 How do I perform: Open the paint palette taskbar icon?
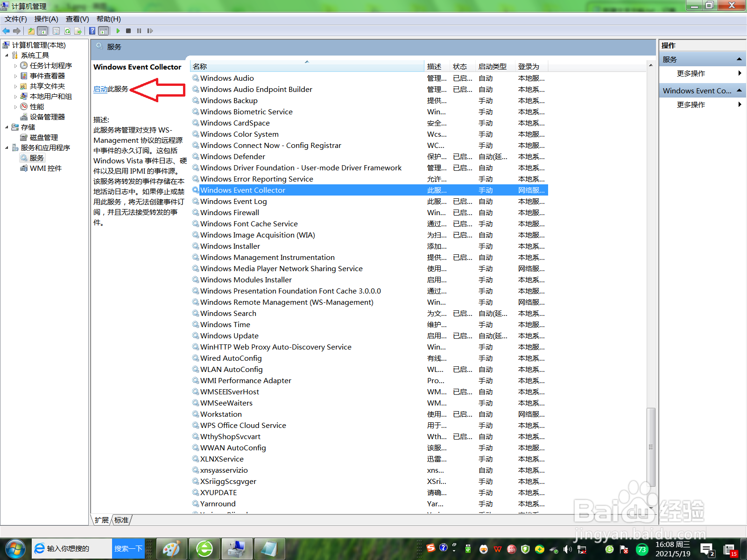171,549
